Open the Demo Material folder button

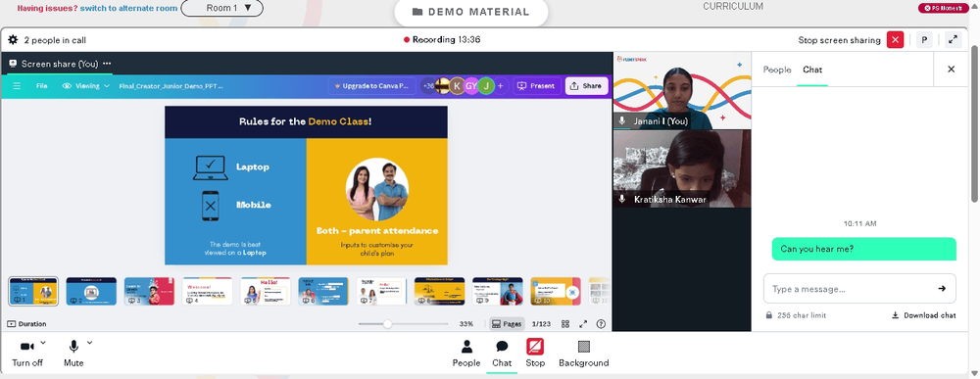click(x=470, y=12)
